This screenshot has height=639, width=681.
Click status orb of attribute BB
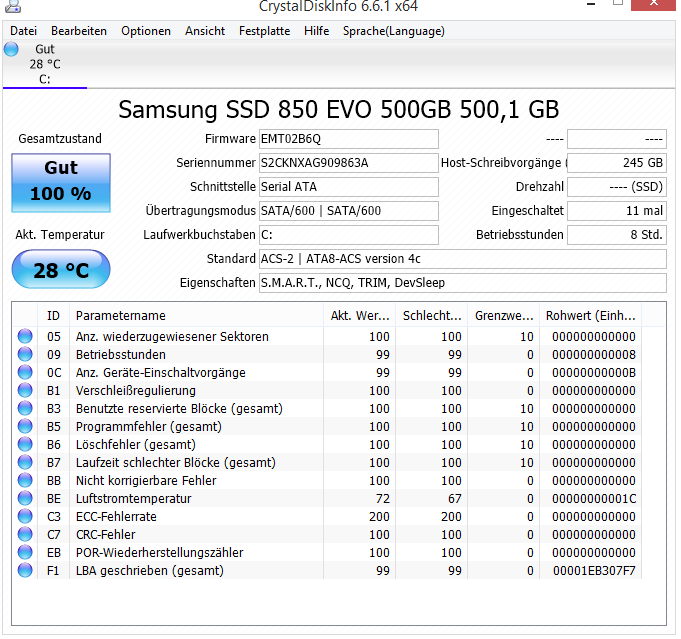25,480
